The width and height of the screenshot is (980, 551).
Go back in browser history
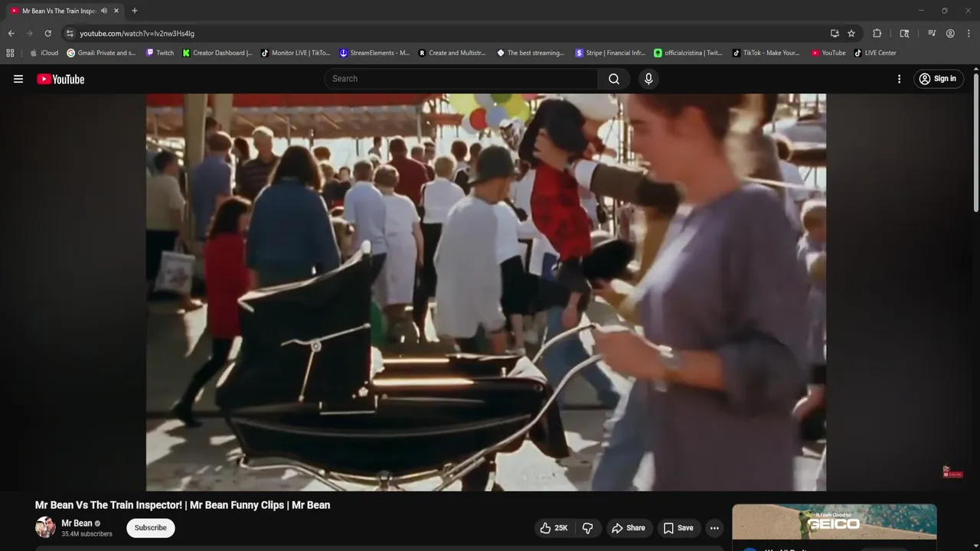11,34
